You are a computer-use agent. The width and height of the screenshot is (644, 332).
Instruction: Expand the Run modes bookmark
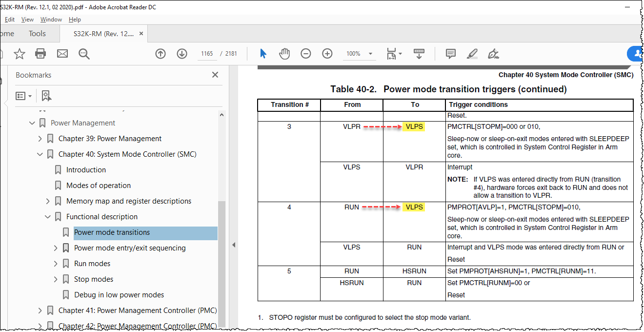point(56,264)
